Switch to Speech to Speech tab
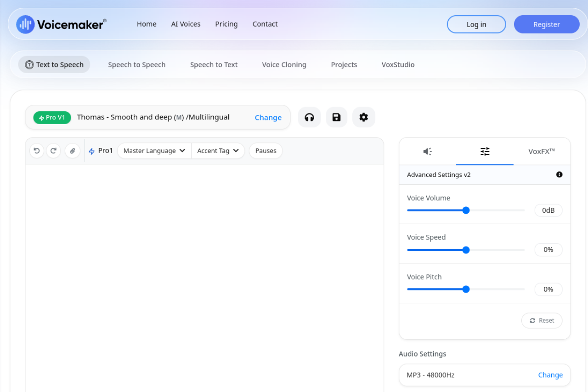Screen dimensions: 588x392 [x=137, y=65]
